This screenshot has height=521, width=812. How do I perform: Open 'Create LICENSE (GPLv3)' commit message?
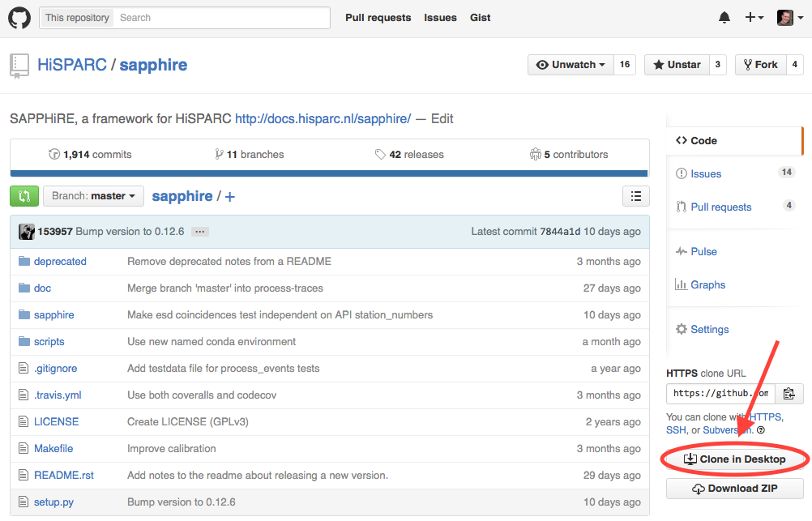(x=188, y=421)
